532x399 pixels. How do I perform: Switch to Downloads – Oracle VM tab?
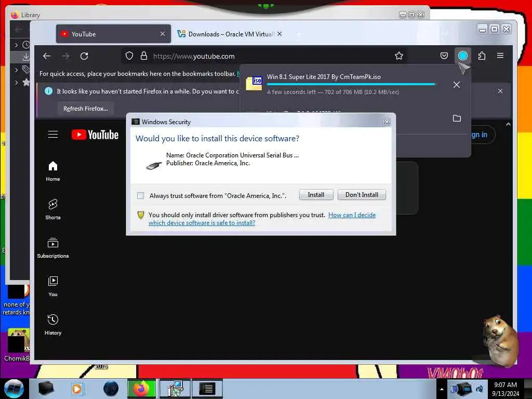tap(230, 34)
